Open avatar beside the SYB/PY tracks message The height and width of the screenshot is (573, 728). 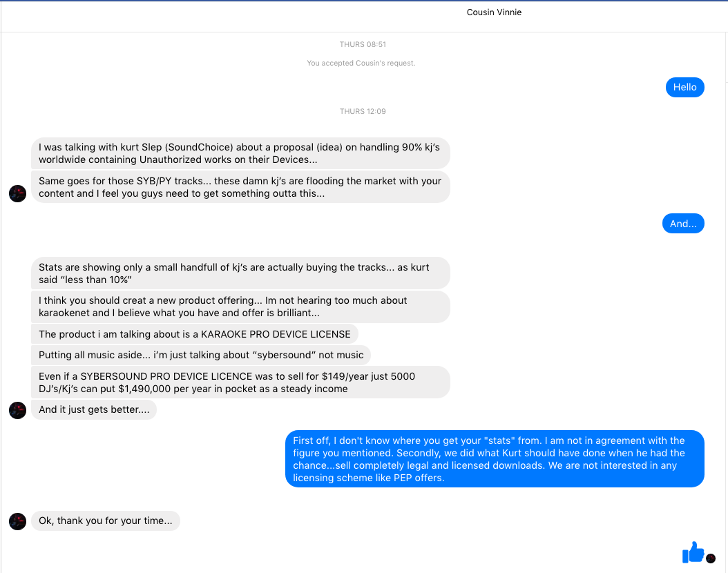[17, 193]
